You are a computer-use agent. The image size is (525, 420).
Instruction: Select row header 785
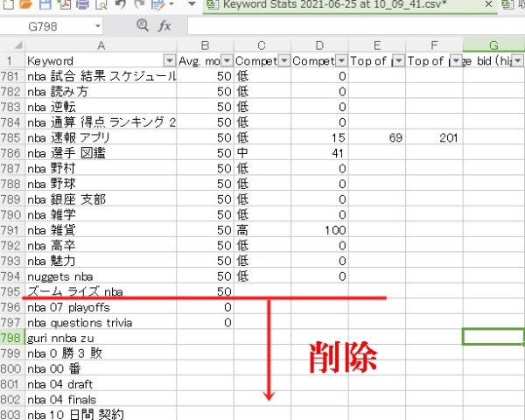pos(11,137)
